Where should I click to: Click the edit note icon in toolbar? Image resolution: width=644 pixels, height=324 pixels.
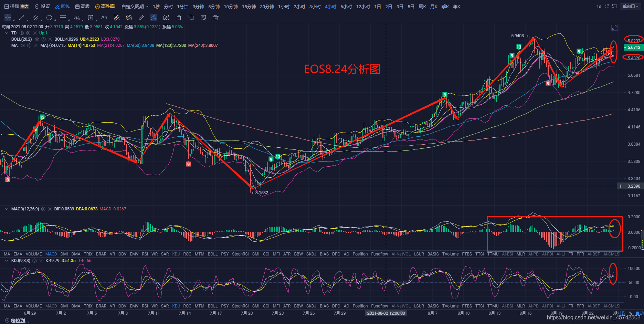pyautogui.click(x=203, y=18)
